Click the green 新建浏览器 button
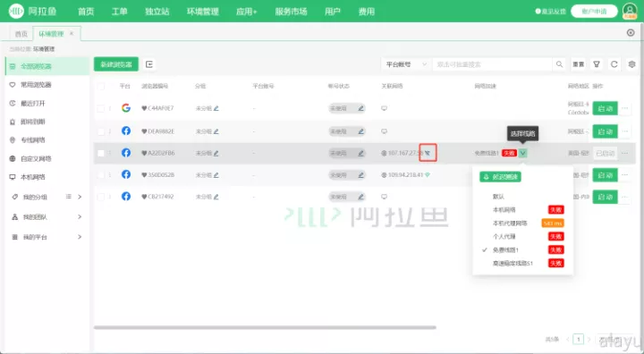The height and width of the screenshot is (354, 644). (116, 64)
